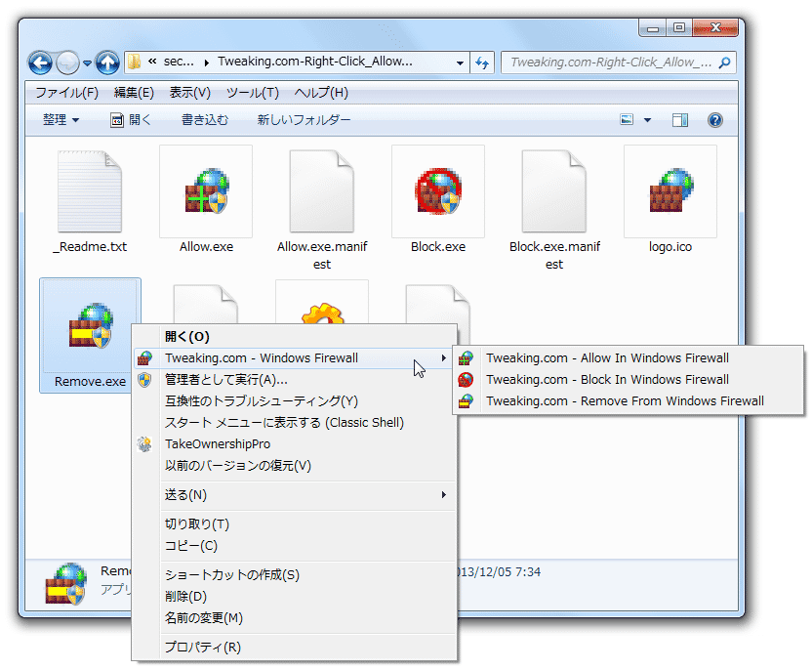Click the folder icon in address bar
The width and height of the screenshot is (812, 670).
click(x=134, y=63)
